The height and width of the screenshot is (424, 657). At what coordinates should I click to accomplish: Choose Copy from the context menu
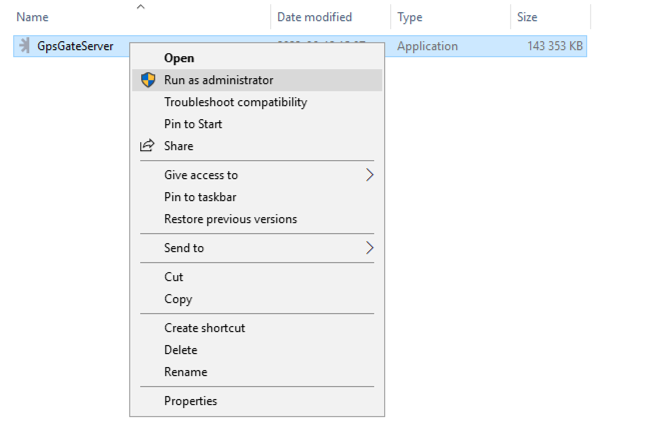pos(257,299)
